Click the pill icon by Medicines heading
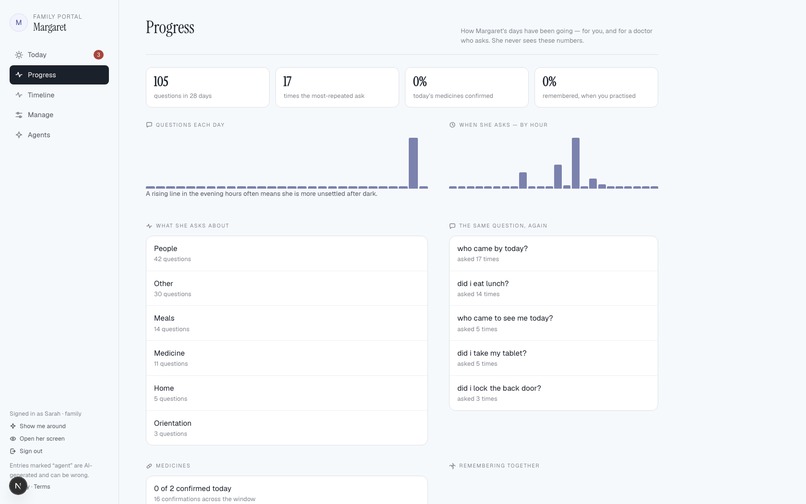Screen dimensions: 806x504 pos(149,465)
